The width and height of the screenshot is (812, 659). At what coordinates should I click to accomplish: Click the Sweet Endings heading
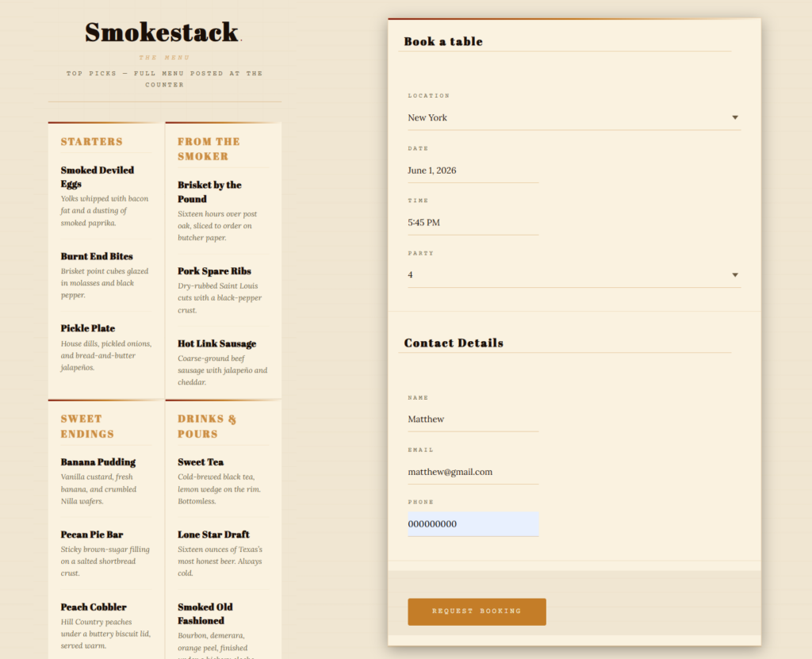tap(87, 427)
